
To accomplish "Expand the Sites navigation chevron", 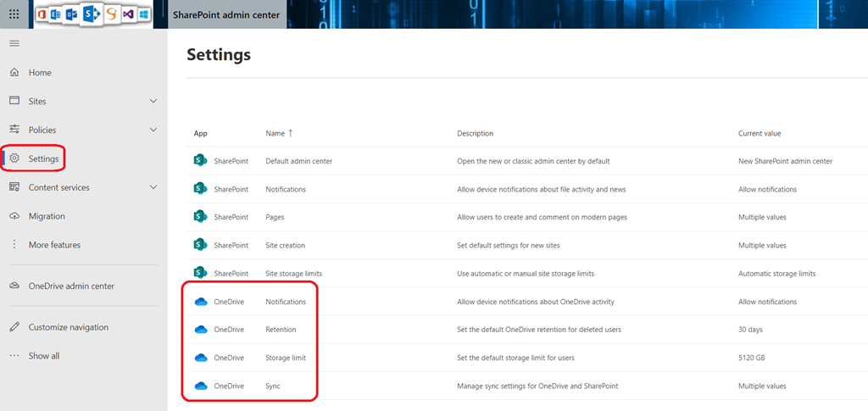I will 153,102.
